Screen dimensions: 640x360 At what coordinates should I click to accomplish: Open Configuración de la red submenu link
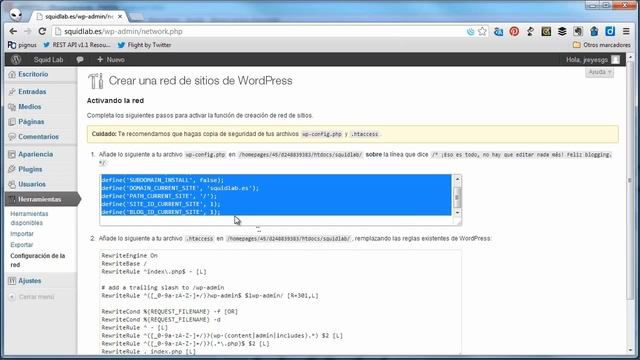pyautogui.click(x=38, y=260)
